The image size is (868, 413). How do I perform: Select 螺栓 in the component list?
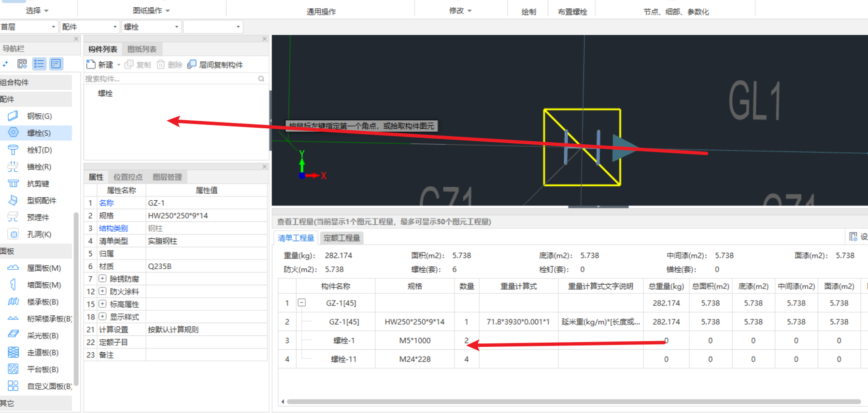pyautogui.click(x=105, y=93)
